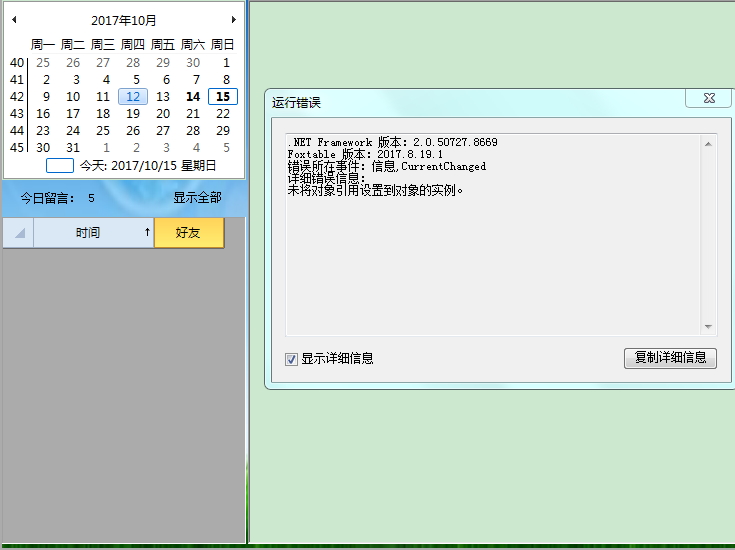Select October 15 in calendar
This screenshot has height=550, width=735.
tap(223, 97)
